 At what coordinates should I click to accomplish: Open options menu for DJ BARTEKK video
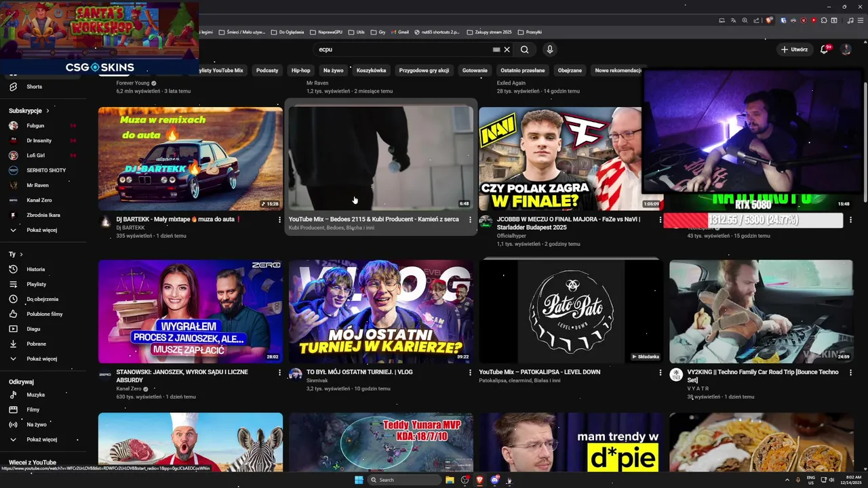[x=279, y=220]
